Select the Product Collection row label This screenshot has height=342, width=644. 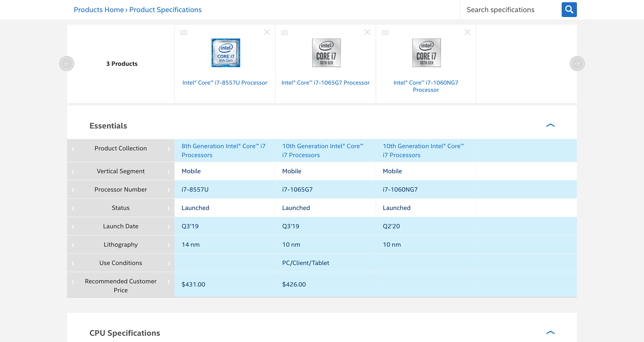[x=121, y=148]
